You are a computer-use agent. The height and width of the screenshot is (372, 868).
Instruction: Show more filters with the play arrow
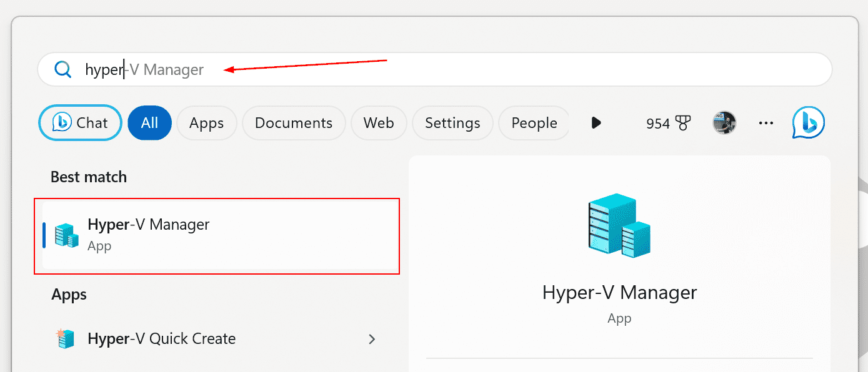pos(596,123)
